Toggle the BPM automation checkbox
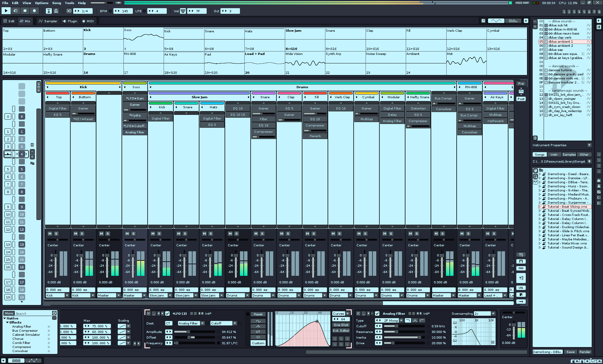The image size is (603, 364). click(111, 11)
